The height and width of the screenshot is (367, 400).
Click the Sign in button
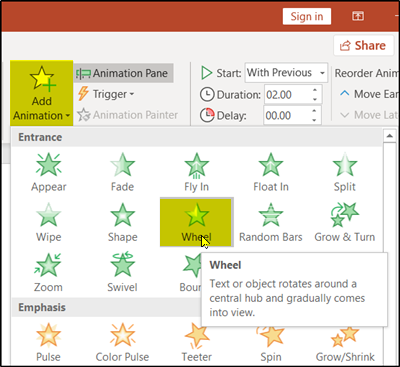[x=307, y=16]
